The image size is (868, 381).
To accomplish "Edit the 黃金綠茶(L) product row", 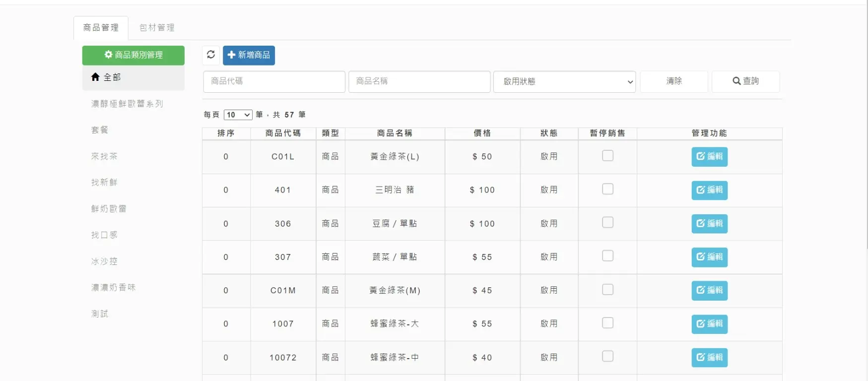I will click(x=709, y=157).
